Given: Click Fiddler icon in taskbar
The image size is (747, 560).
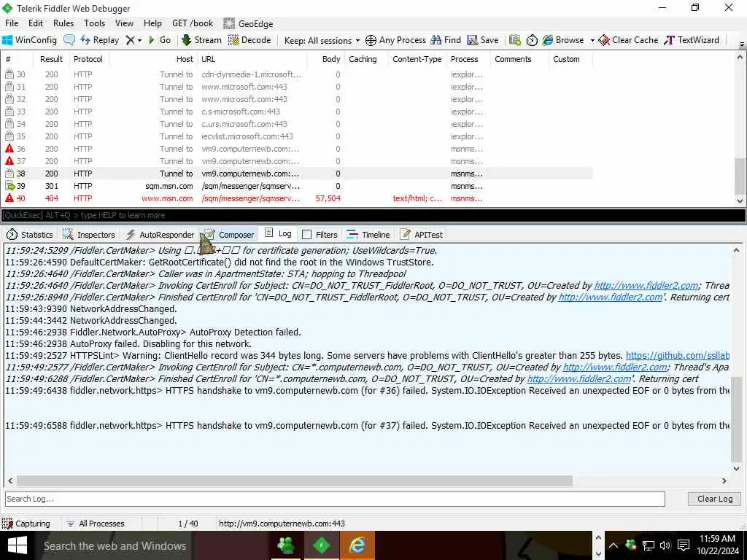Looking at the screenshot, I should [x=322, y=545].
